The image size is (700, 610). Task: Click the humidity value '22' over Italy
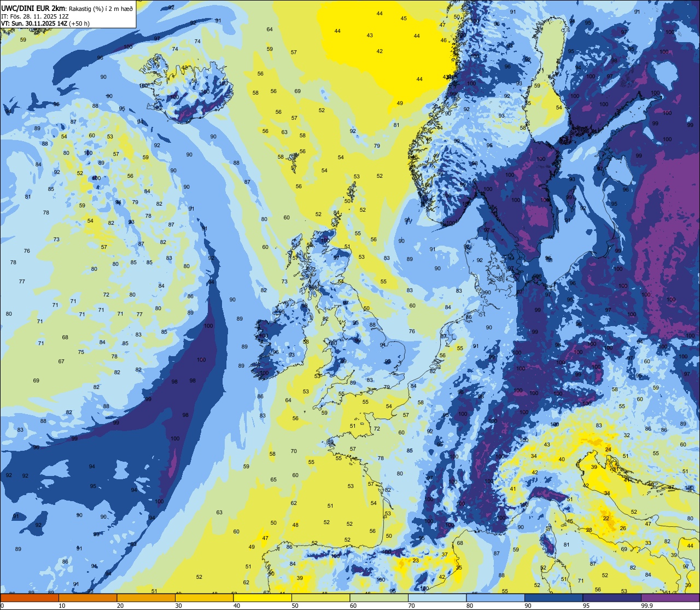(606, 518)
